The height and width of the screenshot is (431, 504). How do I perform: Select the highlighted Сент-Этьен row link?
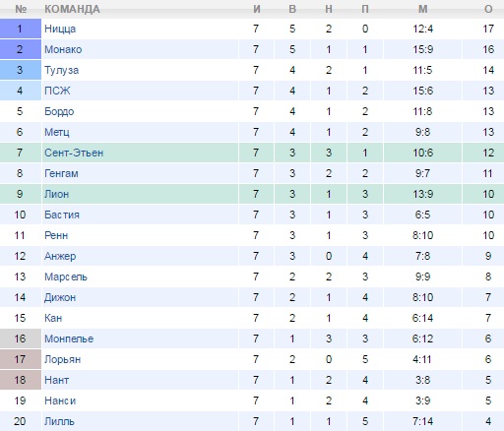tap(74, 153)
